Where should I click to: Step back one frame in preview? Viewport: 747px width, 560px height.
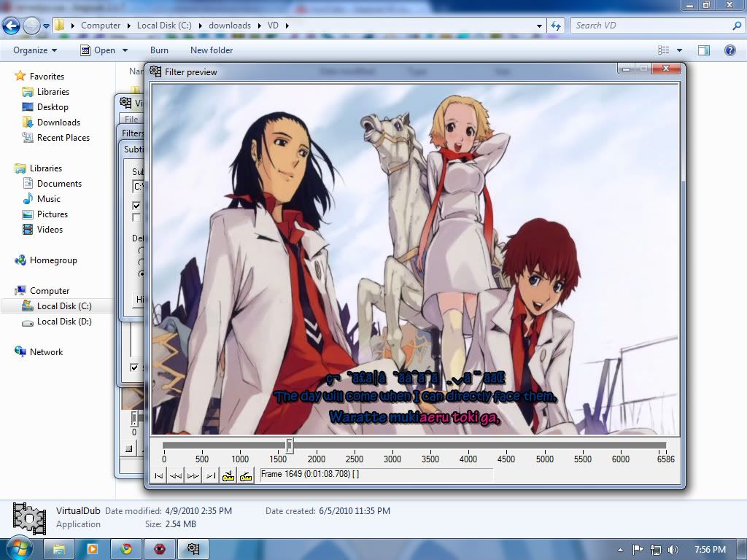click(x=175, y=475)
